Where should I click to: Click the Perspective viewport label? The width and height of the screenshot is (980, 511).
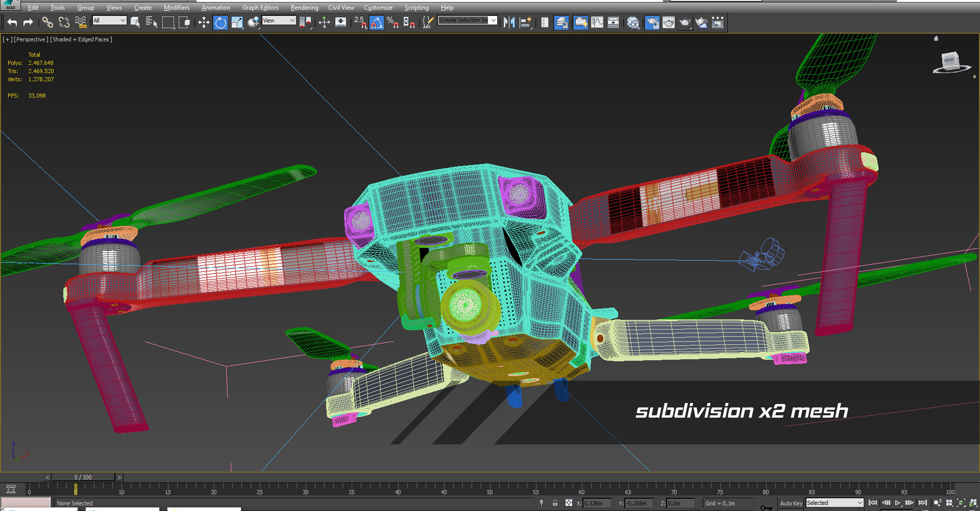tap(31, 39)
